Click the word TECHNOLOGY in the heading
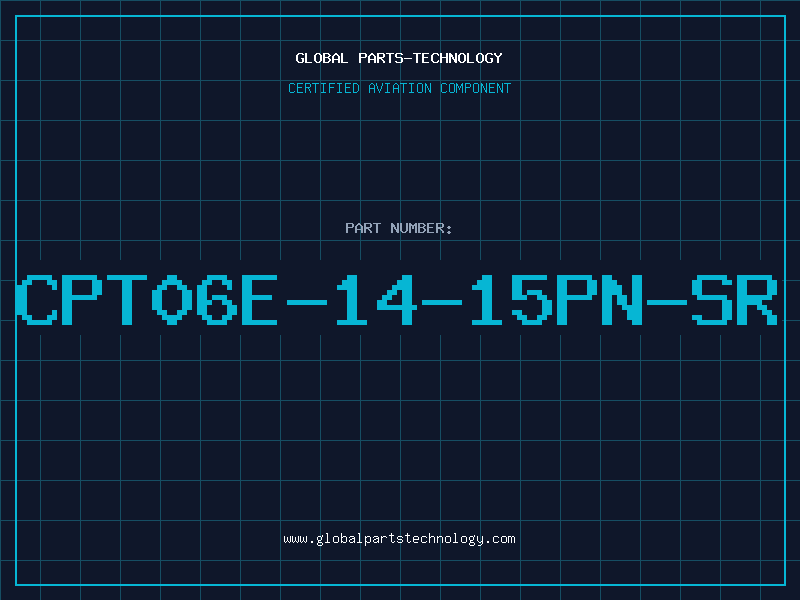Viewport: 800px width, 600px height. (458, 58)
